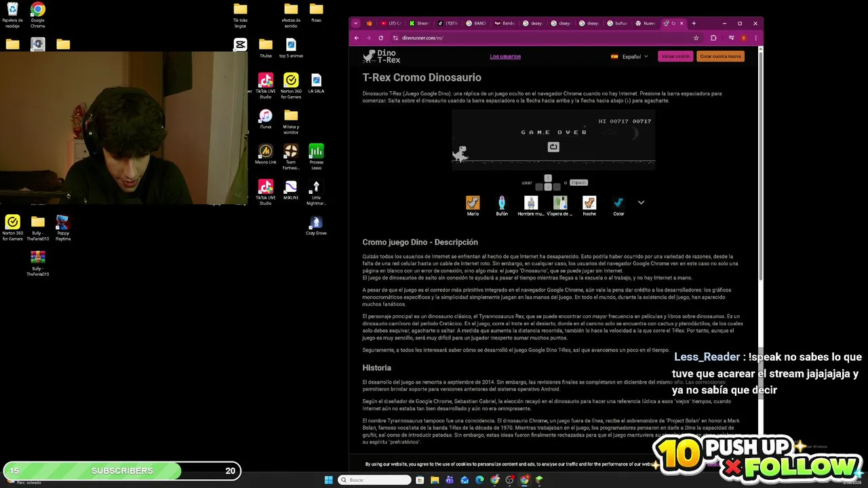The width and height of the screenshot is (868, 488).
Task: Bookmark this page with the star icon
Action: coord(696,38)
